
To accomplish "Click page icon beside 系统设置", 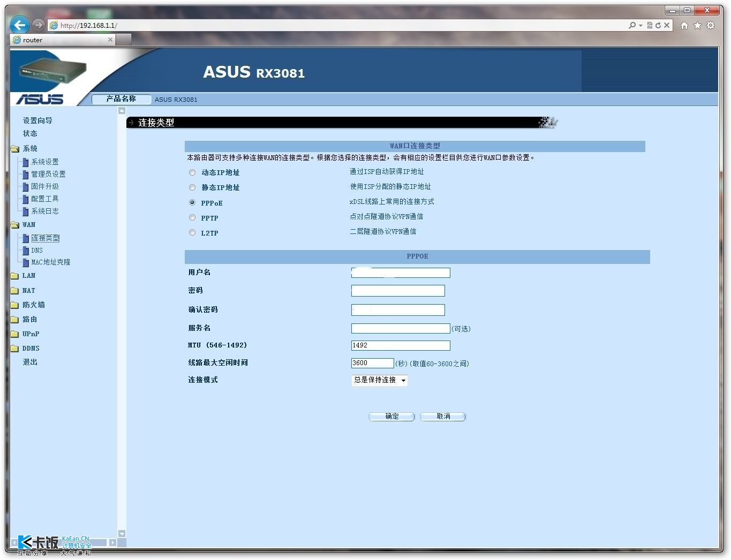I will point(25,162).
